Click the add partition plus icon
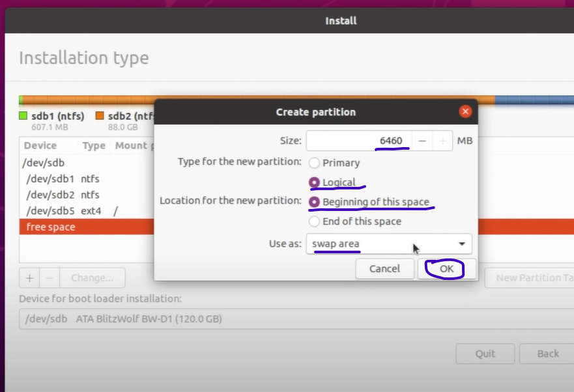 click(29, 277)
